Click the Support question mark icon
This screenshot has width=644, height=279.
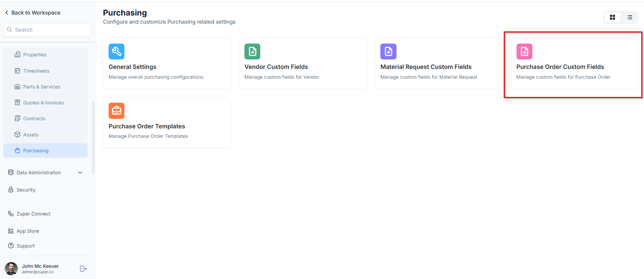[x=11, y=246]
